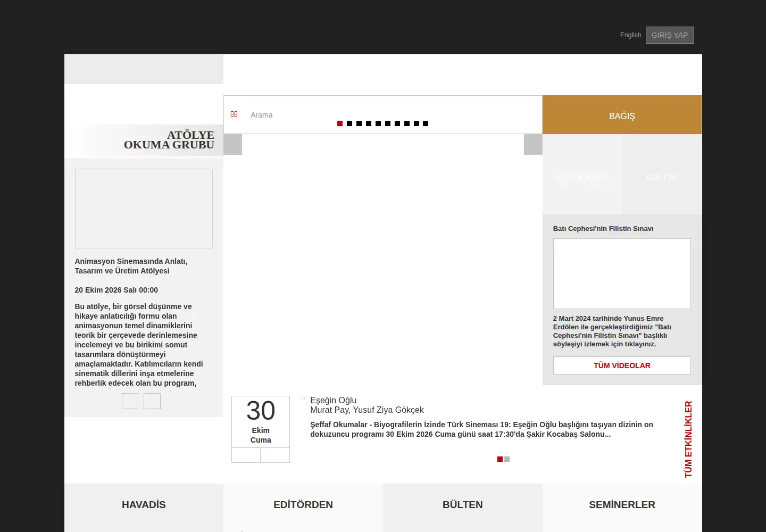This screenshot has height=532, width=766.
Task: Open Batı Cephesi'nin Filistin Sınavı title
Action: click(603, 229)
